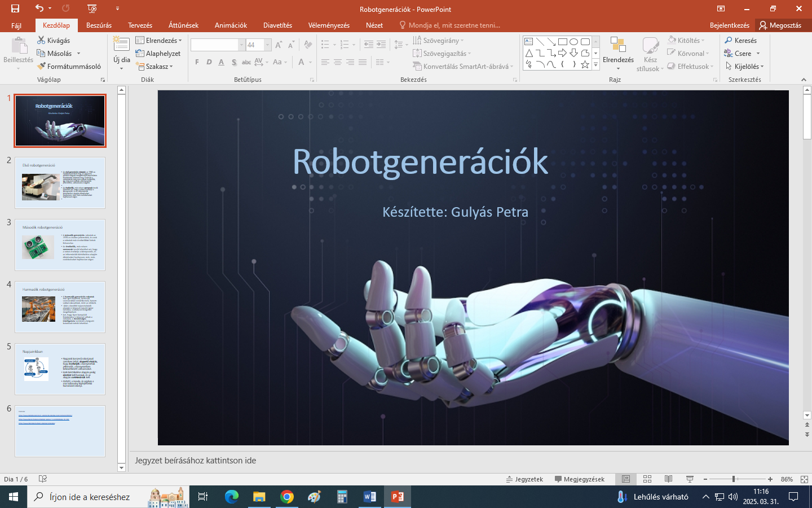Open the font size dropdown
The image size is (812, 508).
(268, 45)
